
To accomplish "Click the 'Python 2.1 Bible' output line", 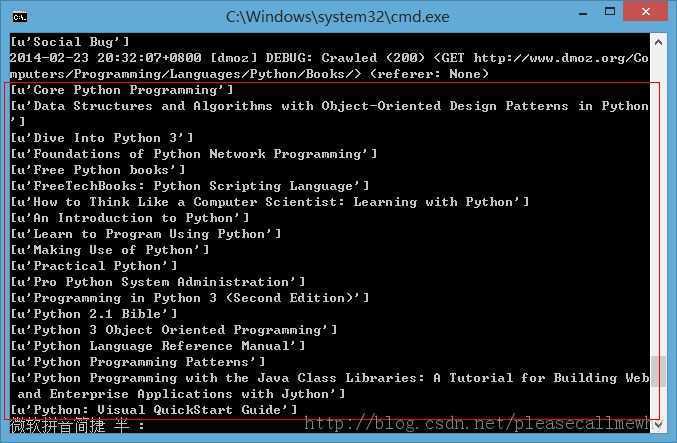I will [94, 314].
